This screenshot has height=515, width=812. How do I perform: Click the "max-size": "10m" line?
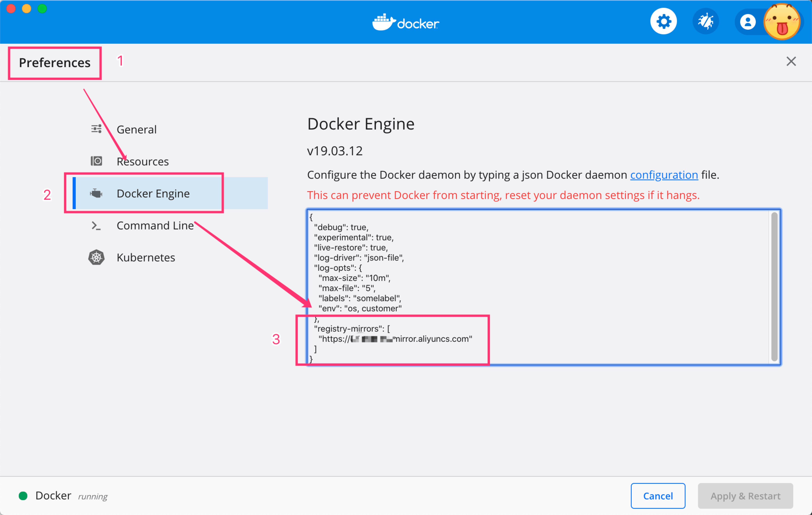click(354, 278)
